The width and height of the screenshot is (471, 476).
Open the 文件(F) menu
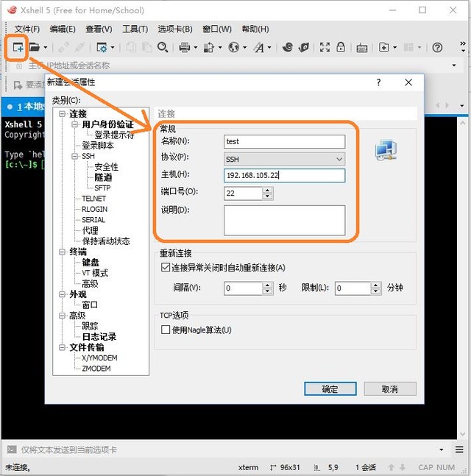27,29
